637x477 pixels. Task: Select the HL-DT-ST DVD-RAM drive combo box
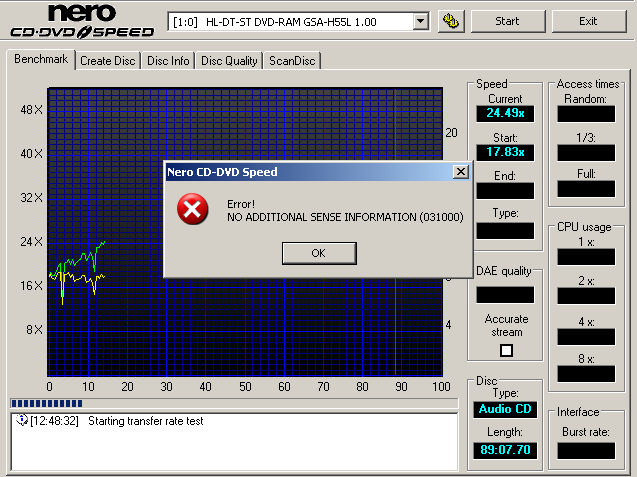298,22
